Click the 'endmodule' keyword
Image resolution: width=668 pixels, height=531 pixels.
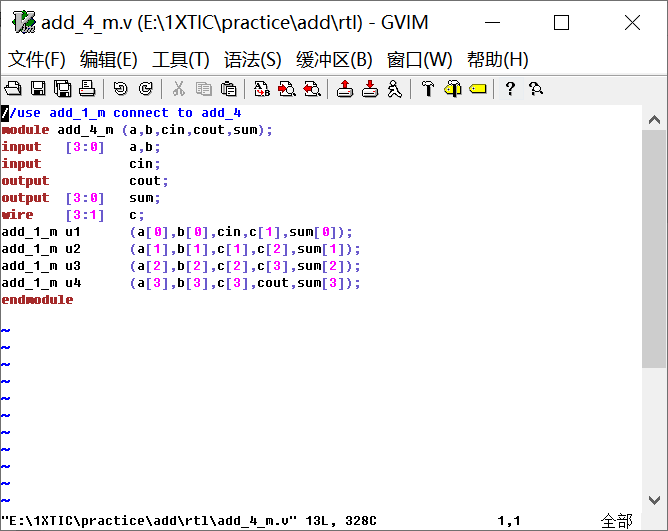(x=37, y=300)
